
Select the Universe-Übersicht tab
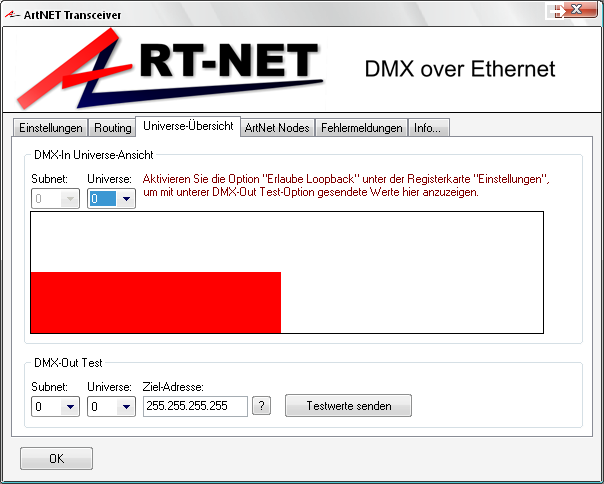(x=188, y=126)
